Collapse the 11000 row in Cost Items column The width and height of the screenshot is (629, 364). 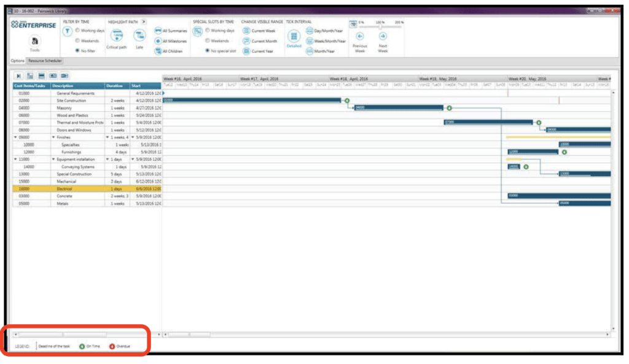pyautogui.click(x=15, y=159)
